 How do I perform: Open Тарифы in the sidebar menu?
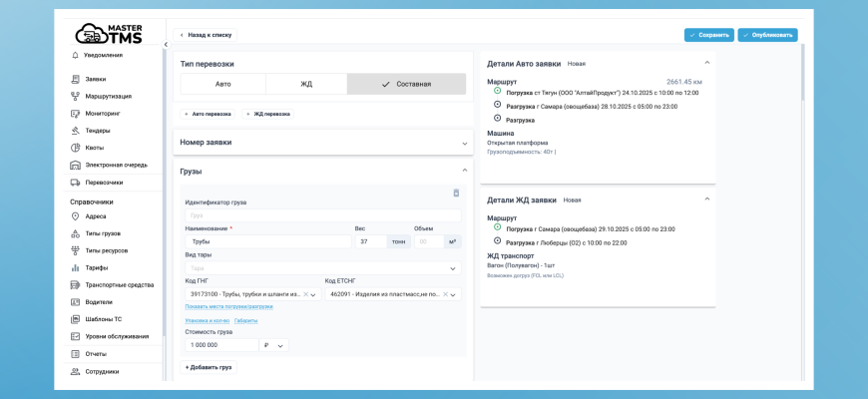click(97, 267)
